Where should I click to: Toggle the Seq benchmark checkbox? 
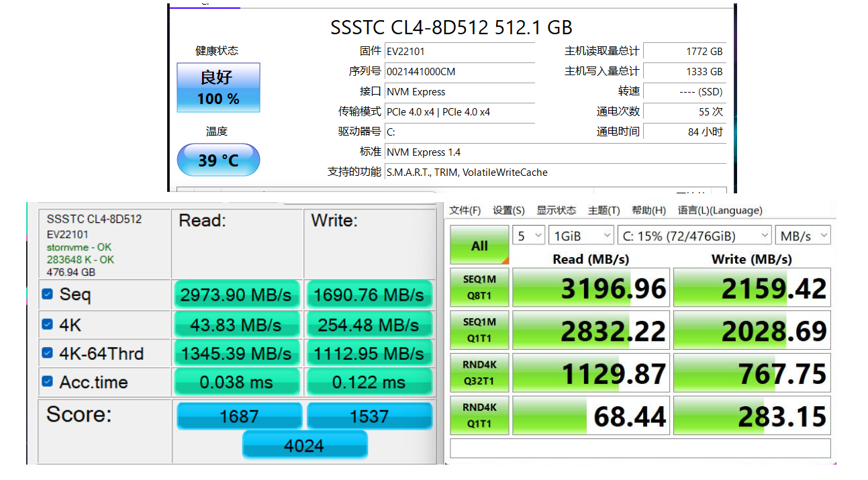tap(48, 294)
